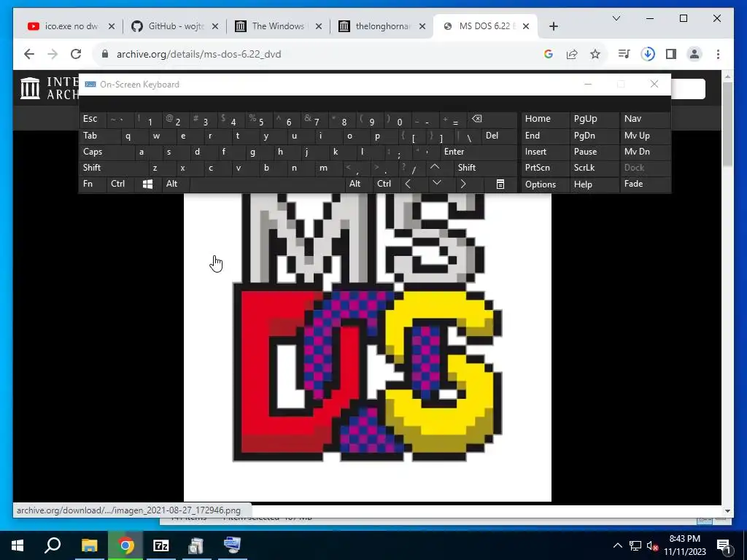747x560 pixels.
Task: Go back with browser back arrow
Action: pos(29,54)
